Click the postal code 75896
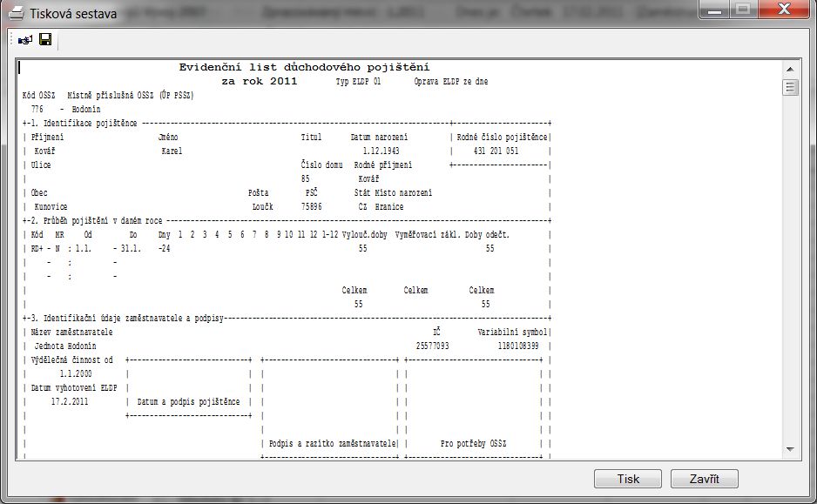Screen dimensions: 817x504 pos(312,206)
